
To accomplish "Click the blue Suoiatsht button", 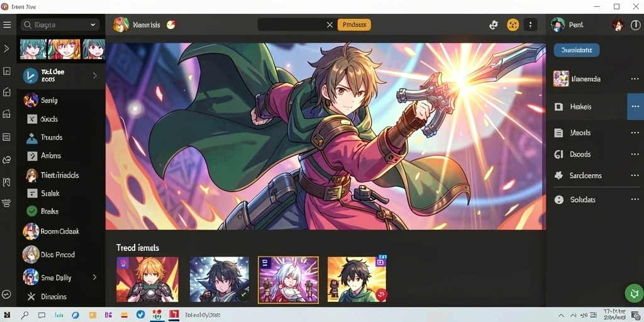I will point(576,50).
